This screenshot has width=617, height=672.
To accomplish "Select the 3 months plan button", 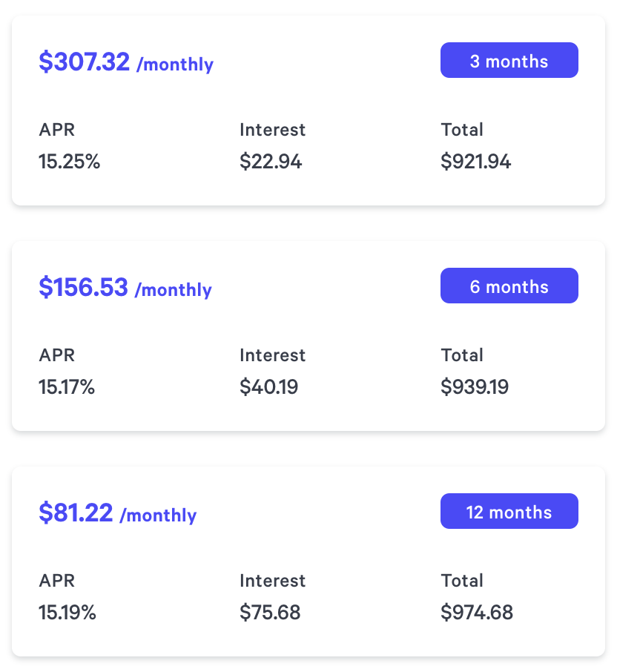I will [509, 61].
